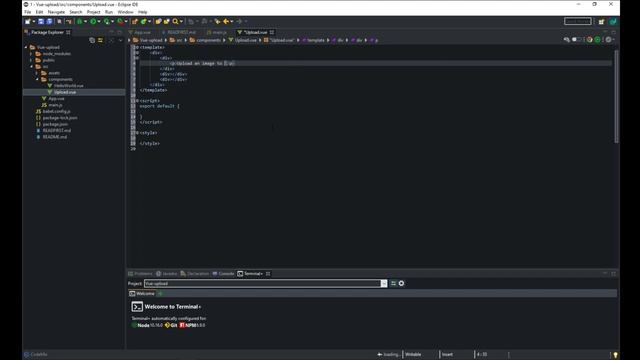
Task: Click the editor vertical scrollbar
Action: click(616, 96)
